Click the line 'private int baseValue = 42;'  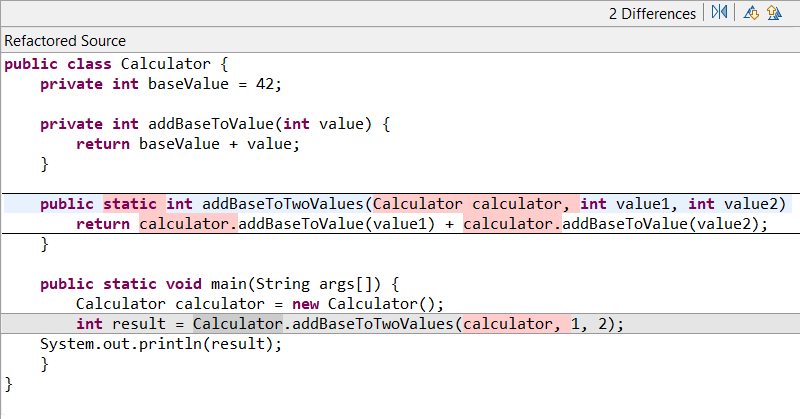161,84
